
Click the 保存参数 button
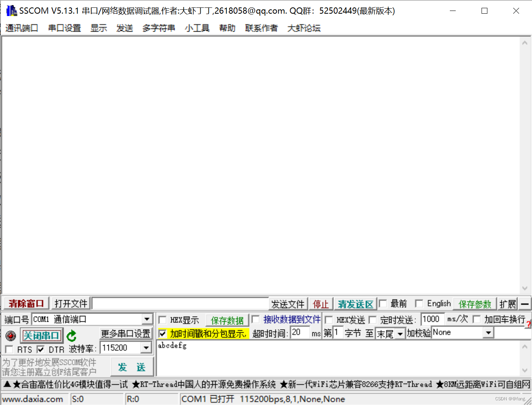tap(474, 304)
